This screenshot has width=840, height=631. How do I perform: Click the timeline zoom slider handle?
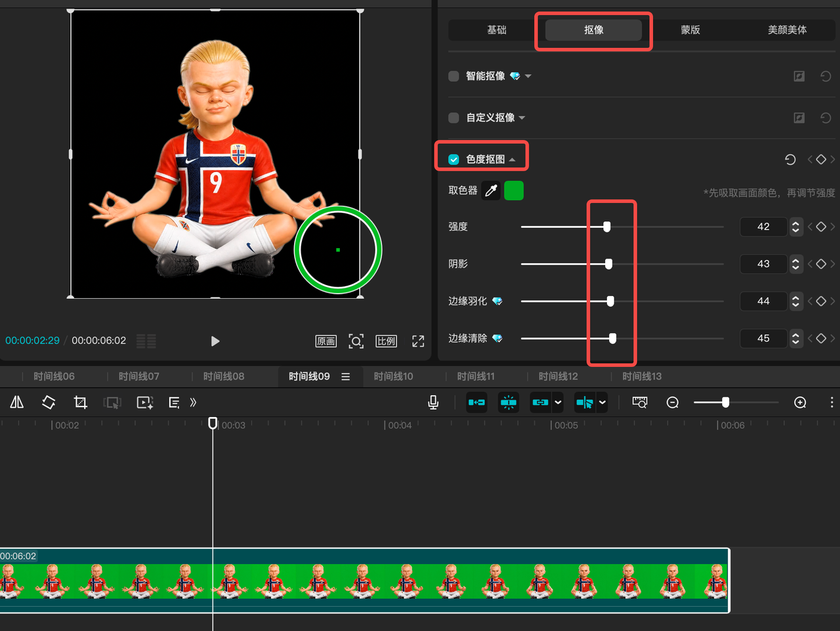(x=725, y=403)
